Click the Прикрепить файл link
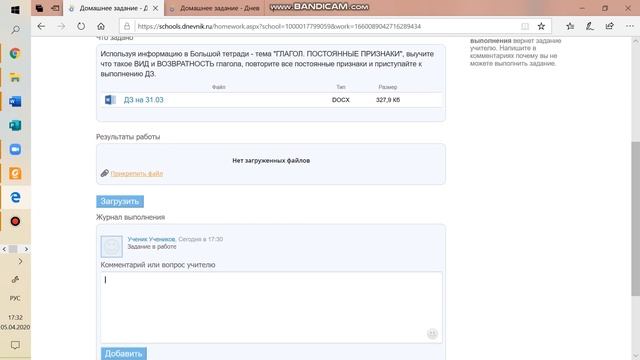 (x=137, y=173)
